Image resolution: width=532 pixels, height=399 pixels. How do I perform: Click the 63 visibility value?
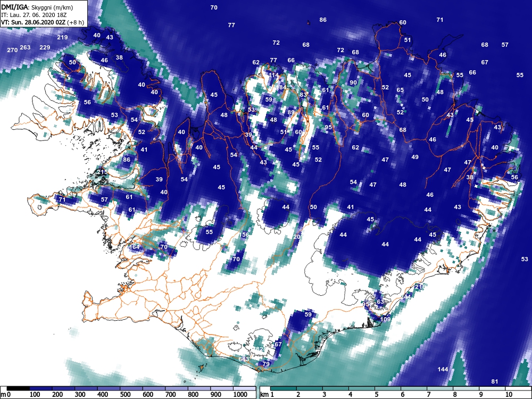pyautogui.click(x=380, y=302)
